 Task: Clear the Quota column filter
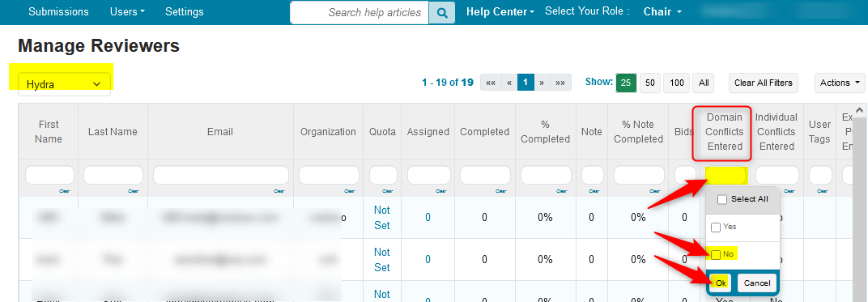(x=389, y=191)
